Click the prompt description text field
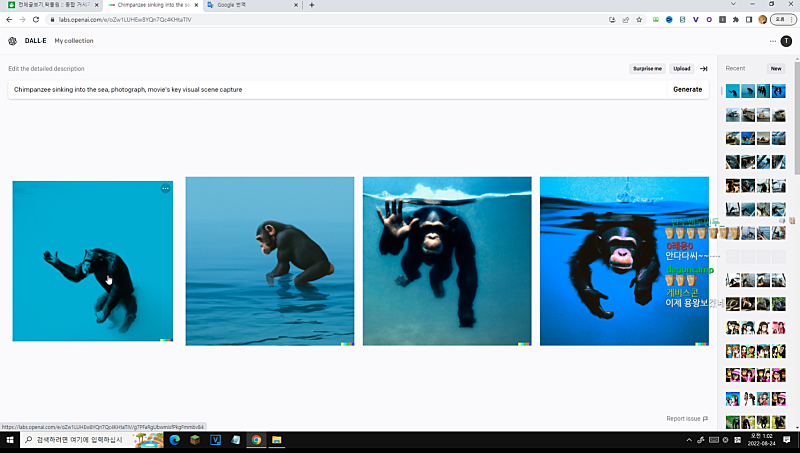This screenshot has width=800, height=453. pyautogui.click(x=330, y=89)
